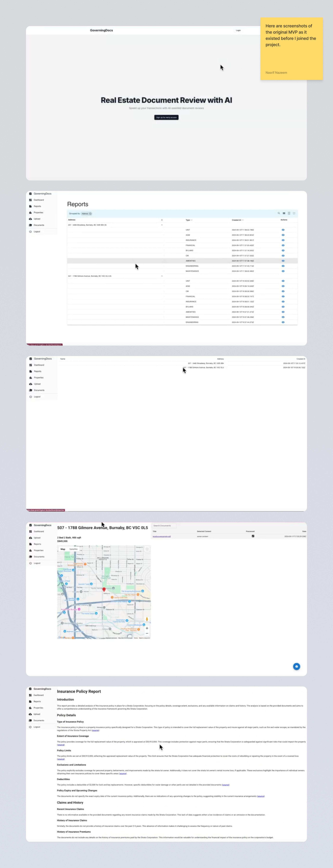Viewport: 333px width, 868px height.
Task: Click the Street View pegman icon on the map
Action: tap(147, 619)
